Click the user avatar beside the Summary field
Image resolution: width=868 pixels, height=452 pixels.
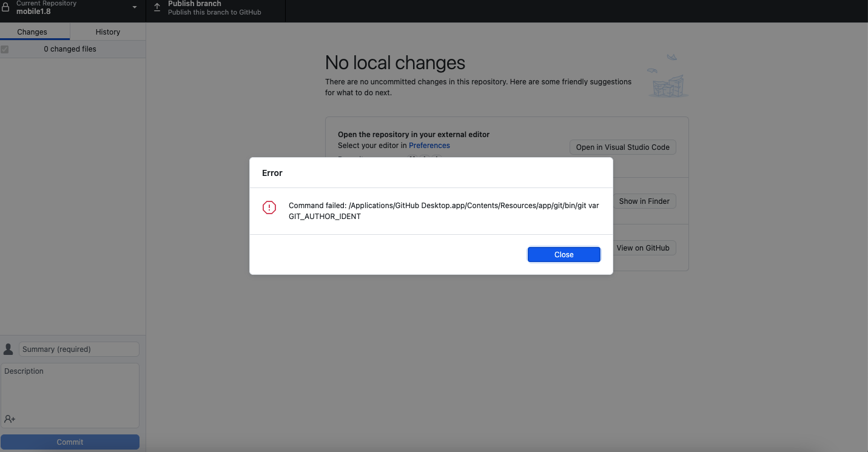point(8,349)
